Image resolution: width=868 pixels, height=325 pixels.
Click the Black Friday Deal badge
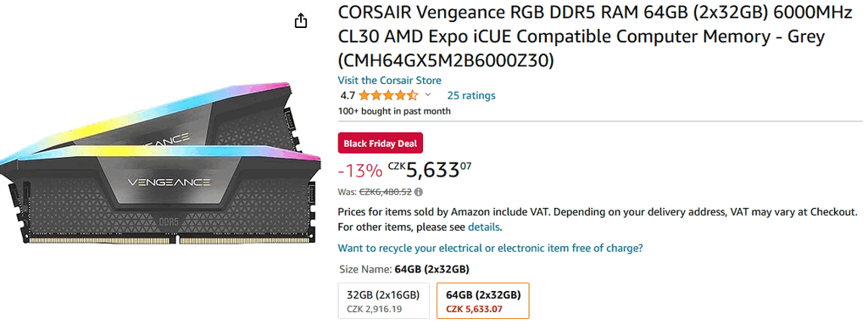pos(381,143)
